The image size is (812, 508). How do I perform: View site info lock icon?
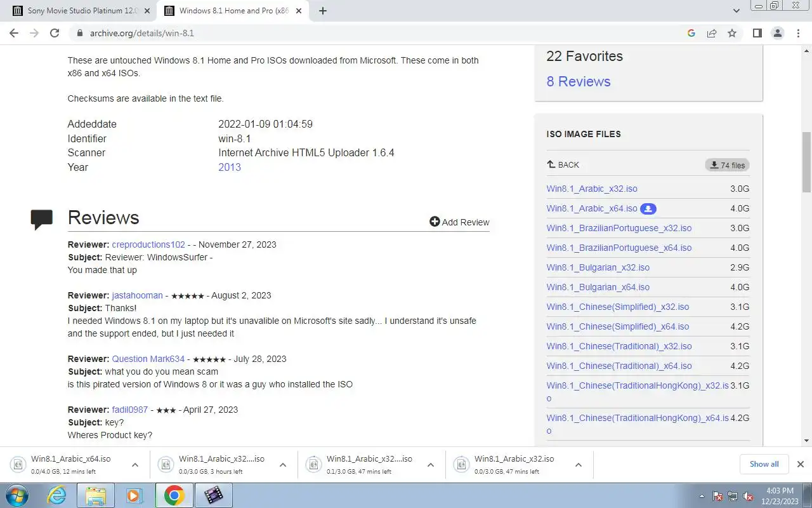point(80,33)
